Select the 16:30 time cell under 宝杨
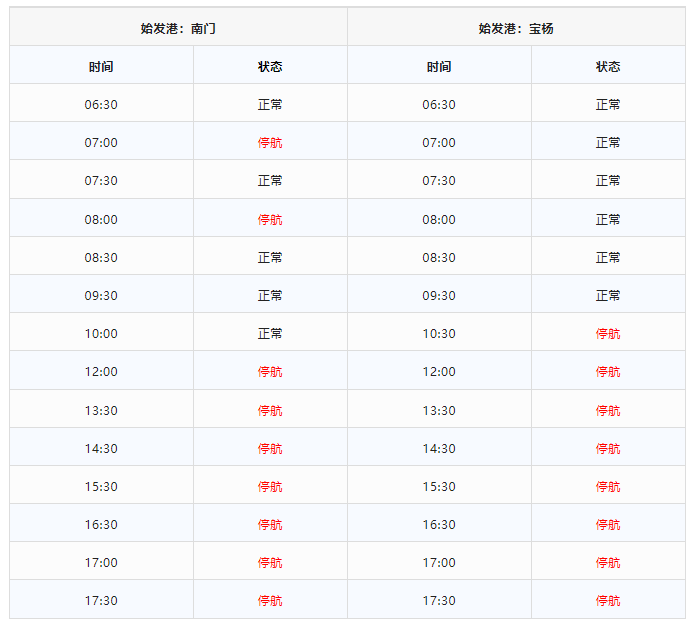The height and width of the screenshot is (625, 689). 439,524
